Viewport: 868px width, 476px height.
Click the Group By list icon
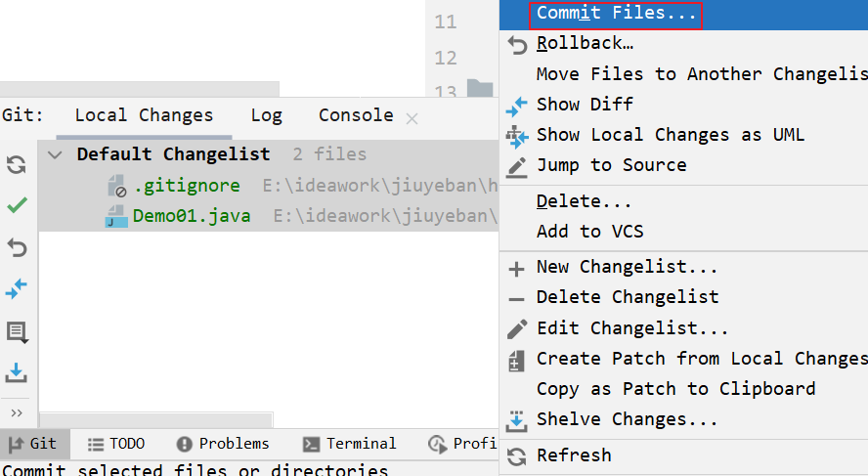pos(17,331)
